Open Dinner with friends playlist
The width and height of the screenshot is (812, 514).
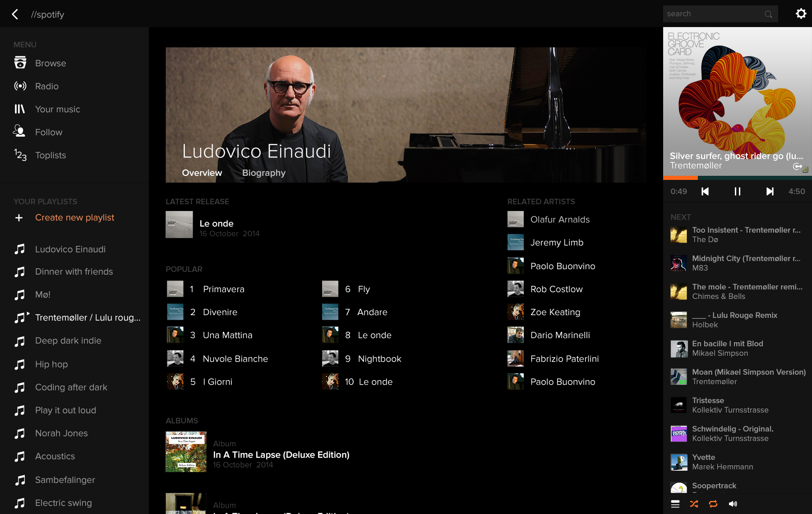click(74, 271)
